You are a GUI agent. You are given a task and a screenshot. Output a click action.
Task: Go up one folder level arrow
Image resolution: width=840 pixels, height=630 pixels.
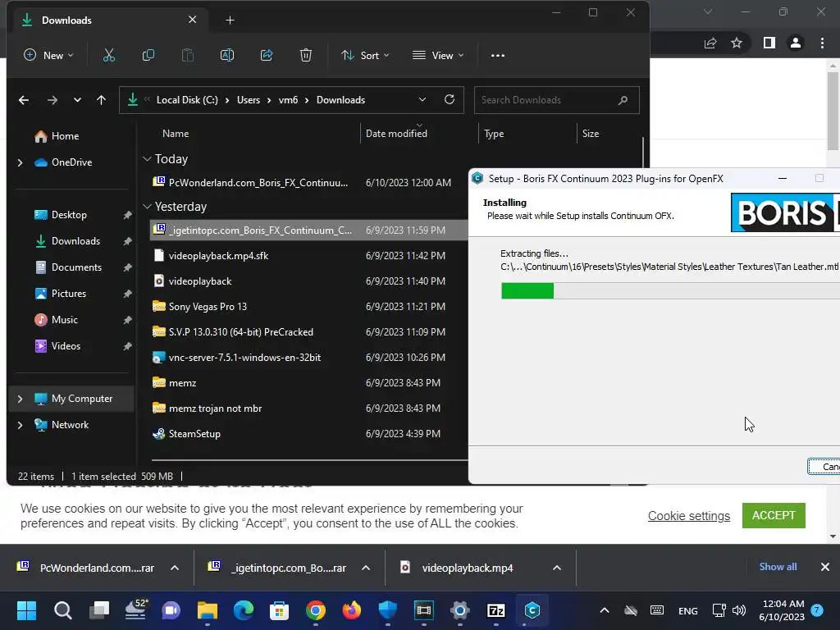[x=101, y=100]
